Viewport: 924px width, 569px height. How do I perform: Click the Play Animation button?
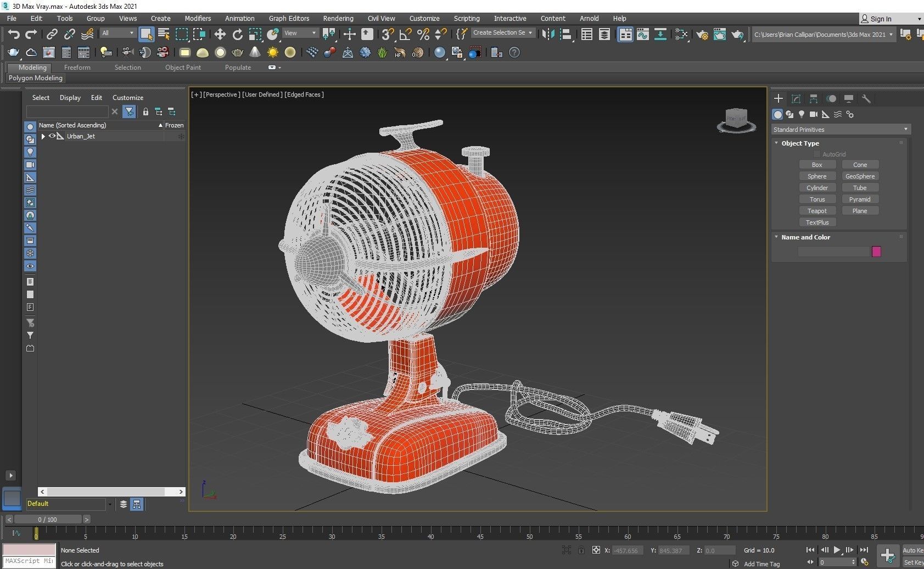[x=837, y=550]
